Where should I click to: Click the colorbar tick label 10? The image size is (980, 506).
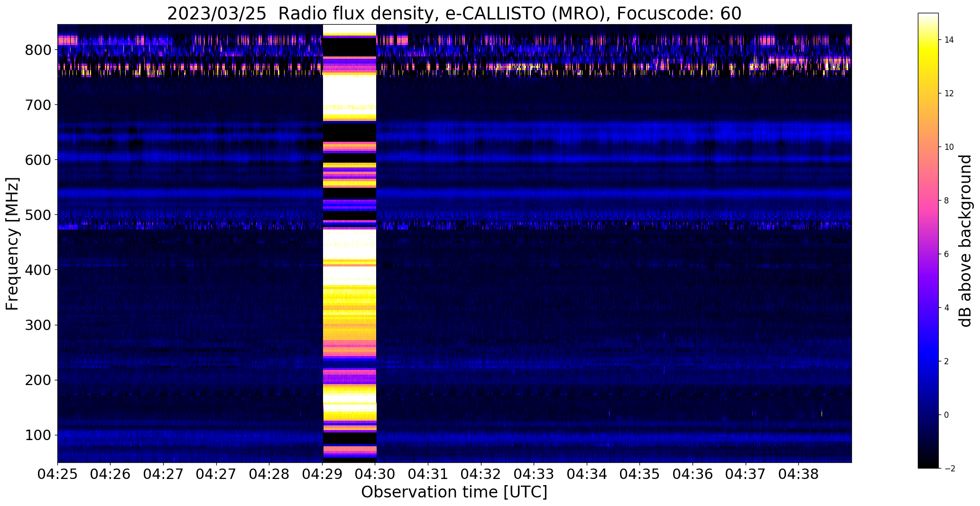click(x=949, y=147)
